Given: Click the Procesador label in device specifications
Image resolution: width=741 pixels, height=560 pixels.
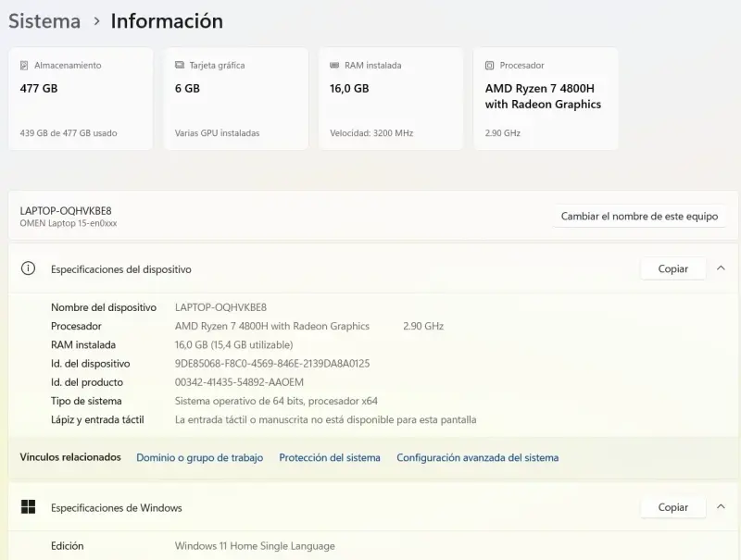Looking at the screenshot, I should [76, 326].
